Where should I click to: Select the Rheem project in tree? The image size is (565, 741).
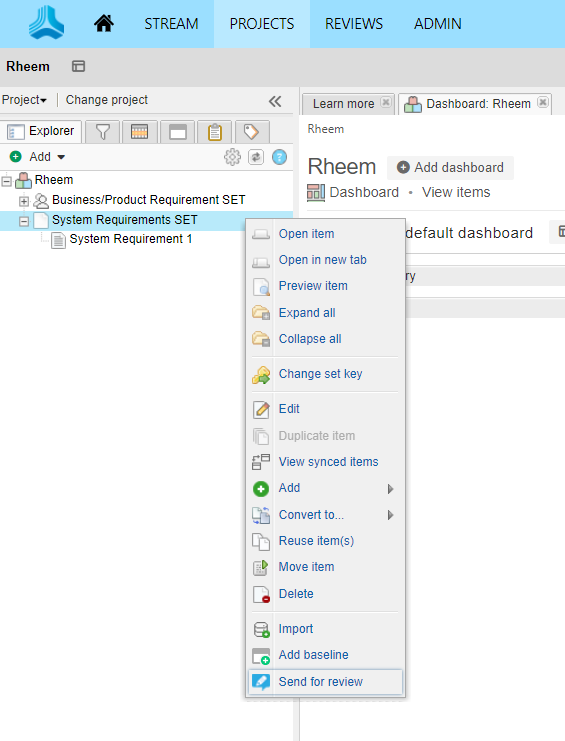pos(54,180)
